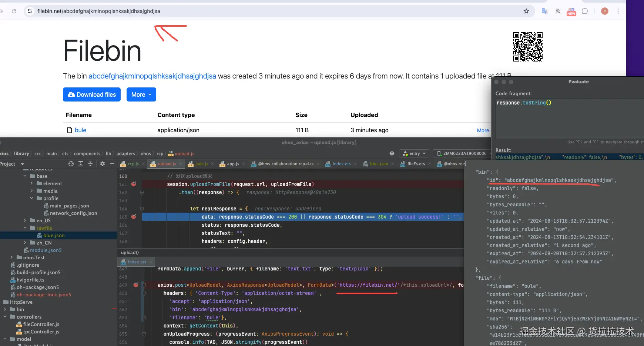The width and height of the screenshot is (644, 346).
Task: Toggle the breakpoint on line 161
Action: (134, 184)
